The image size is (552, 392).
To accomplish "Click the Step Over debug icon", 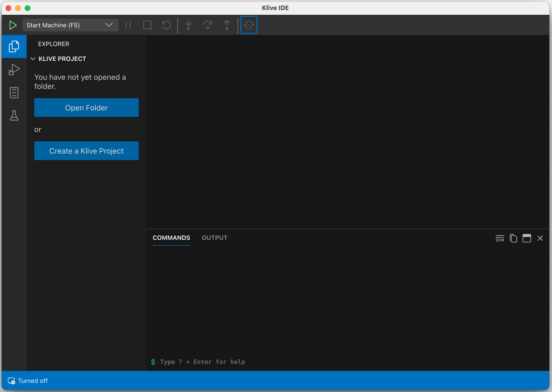I will click(207, 25).
